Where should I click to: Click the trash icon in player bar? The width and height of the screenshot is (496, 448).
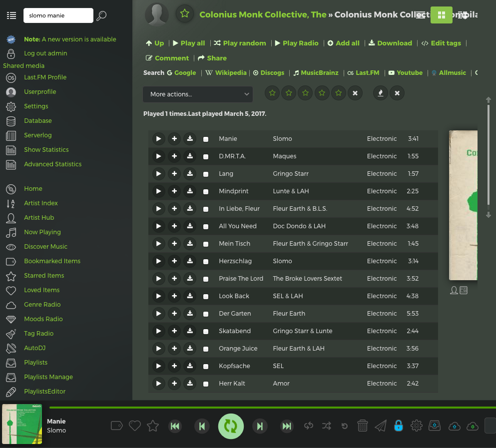pyautogui.click(x=363, y=426)
